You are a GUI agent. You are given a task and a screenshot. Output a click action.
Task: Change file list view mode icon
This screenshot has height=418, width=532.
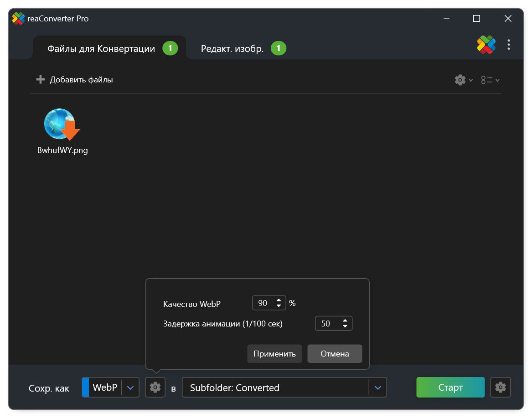490,80
